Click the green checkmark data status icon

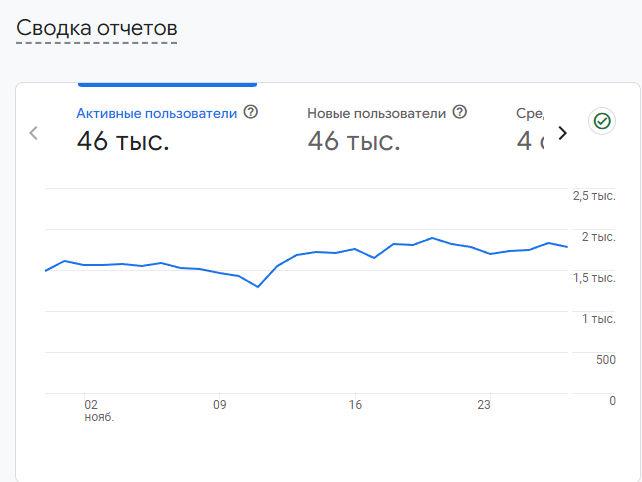602,121
